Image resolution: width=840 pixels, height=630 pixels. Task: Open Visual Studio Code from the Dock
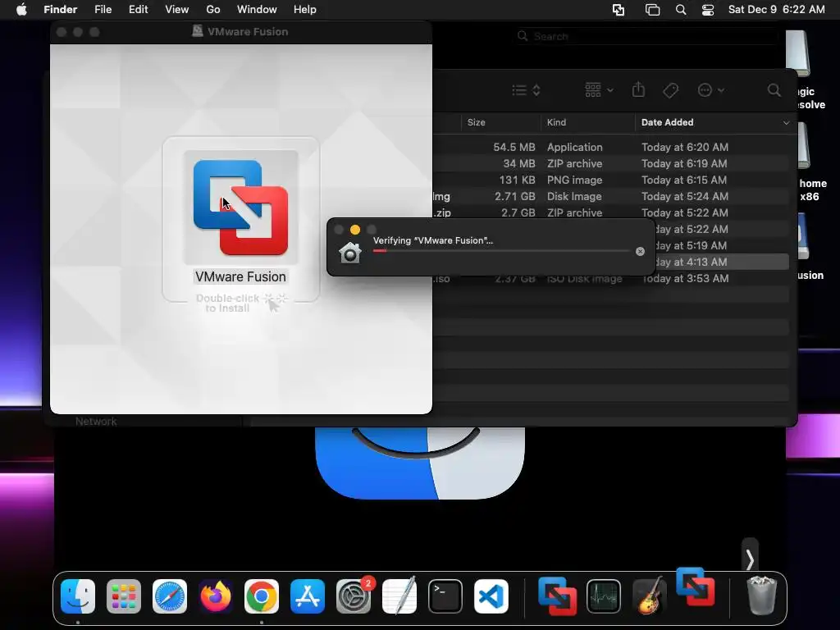coord(491,596)
